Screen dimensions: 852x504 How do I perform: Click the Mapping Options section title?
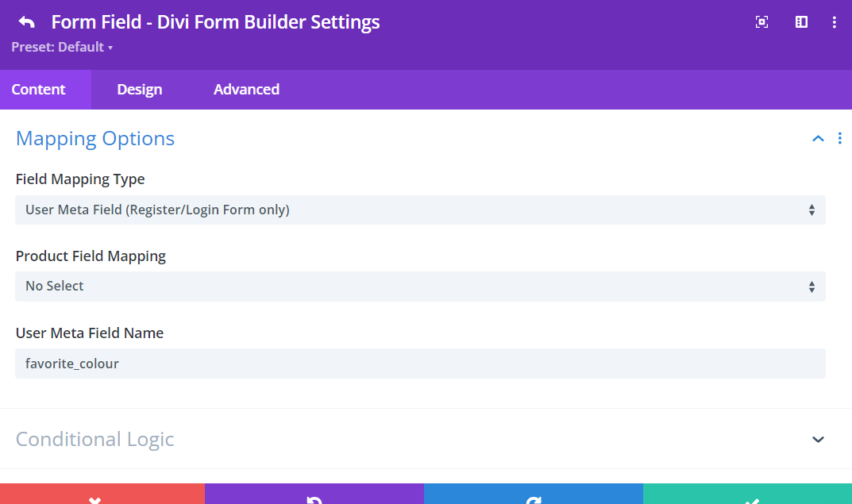tap(95, 139)
